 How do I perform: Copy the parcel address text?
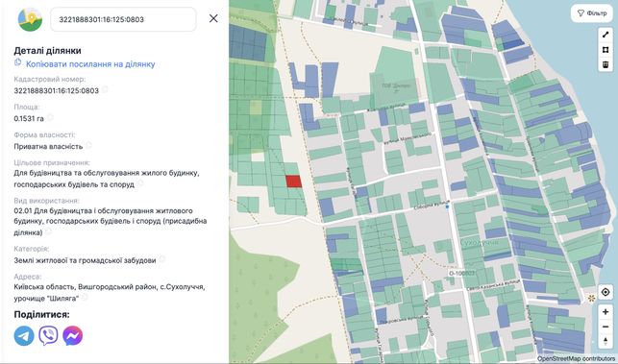coord(85,297)
